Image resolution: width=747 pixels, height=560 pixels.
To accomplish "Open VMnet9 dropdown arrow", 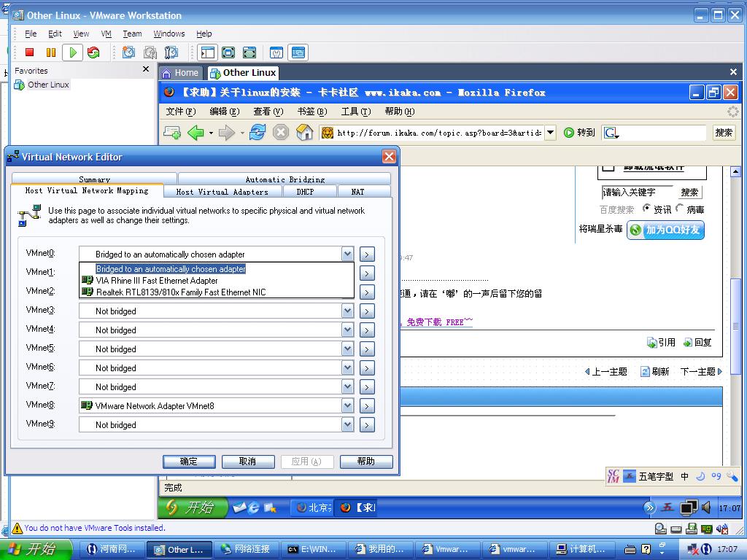I will [x=348, y=424].
